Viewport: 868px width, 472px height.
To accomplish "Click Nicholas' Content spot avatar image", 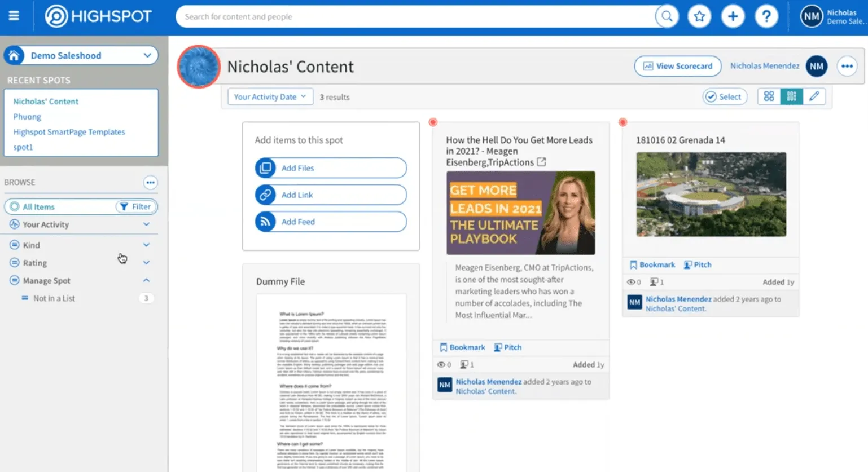I will coord(199,67).
